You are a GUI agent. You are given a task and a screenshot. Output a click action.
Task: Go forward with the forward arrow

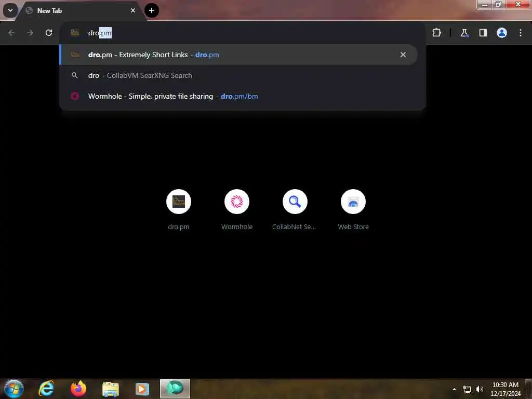coord(30,33)
